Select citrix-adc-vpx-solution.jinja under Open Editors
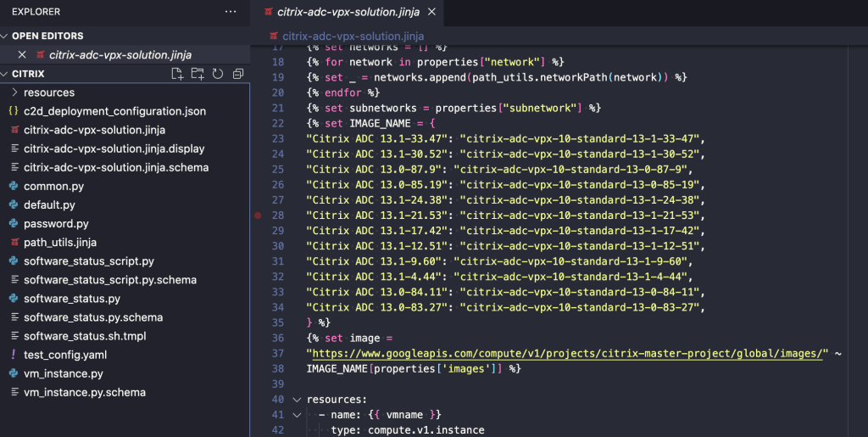The image size is (868, 437). click(120, 55)
